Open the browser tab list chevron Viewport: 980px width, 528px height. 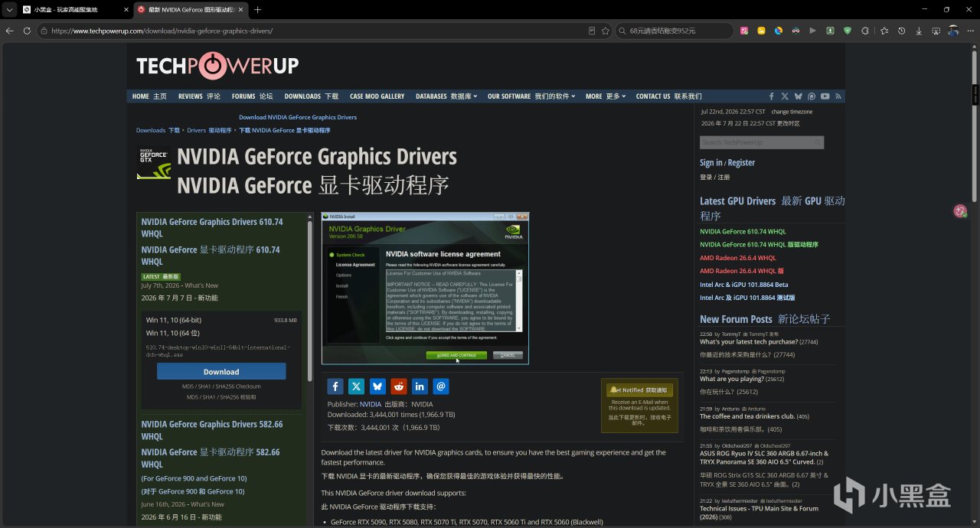9,10
